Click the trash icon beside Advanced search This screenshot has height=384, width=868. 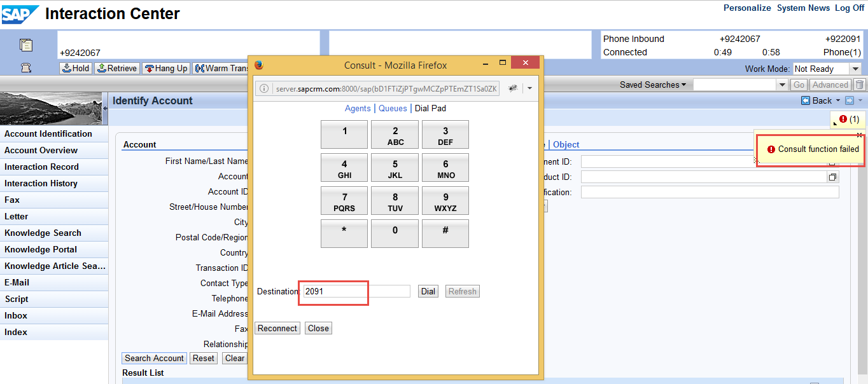click(860, 84)
